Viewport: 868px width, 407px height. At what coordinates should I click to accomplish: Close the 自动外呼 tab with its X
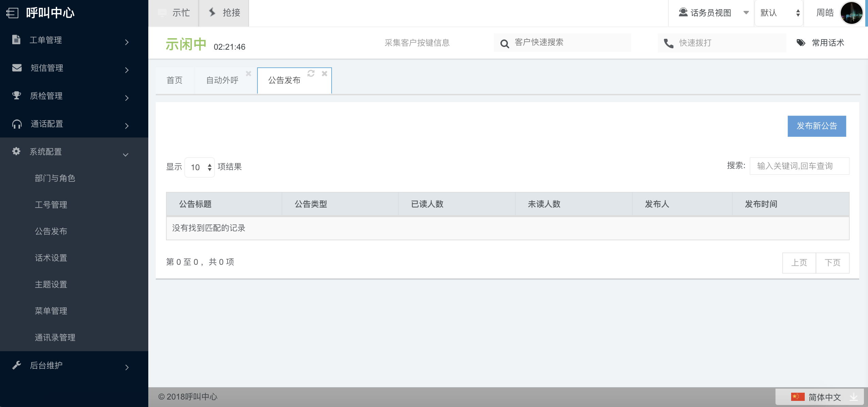(249, 74)
